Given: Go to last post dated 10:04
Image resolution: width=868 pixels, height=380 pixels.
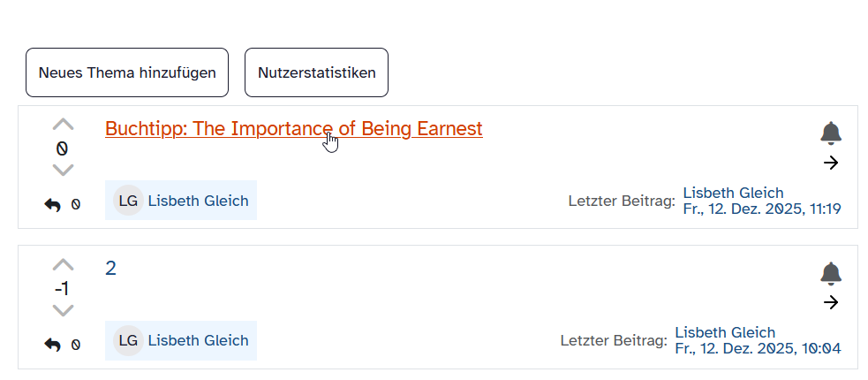Looking at the screenshot, I should [757, 349].
